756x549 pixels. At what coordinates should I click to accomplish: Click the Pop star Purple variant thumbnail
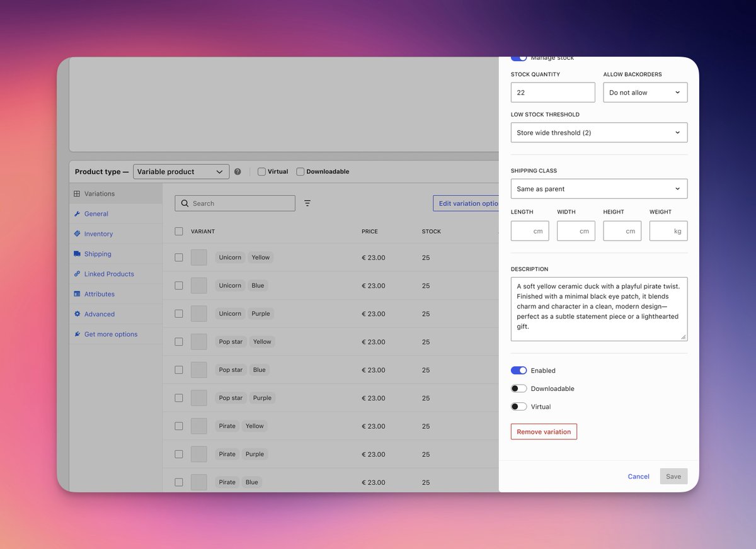click(x=199, y=398)
